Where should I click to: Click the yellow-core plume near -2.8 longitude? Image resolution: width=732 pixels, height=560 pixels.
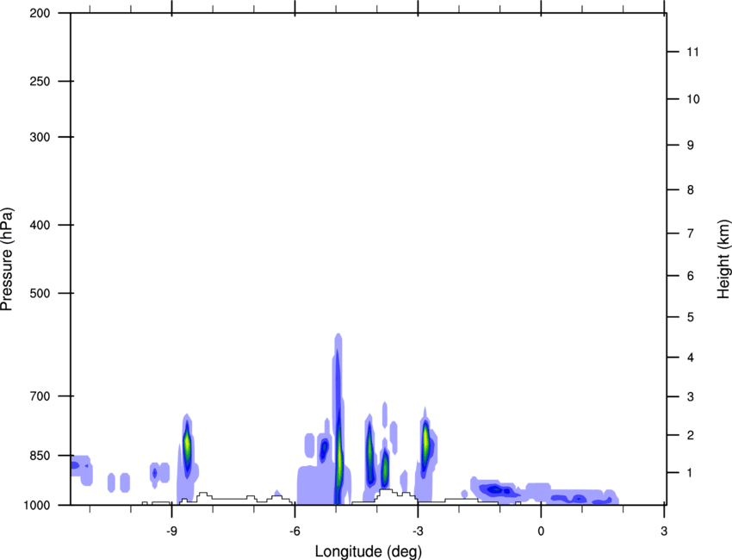425,444
